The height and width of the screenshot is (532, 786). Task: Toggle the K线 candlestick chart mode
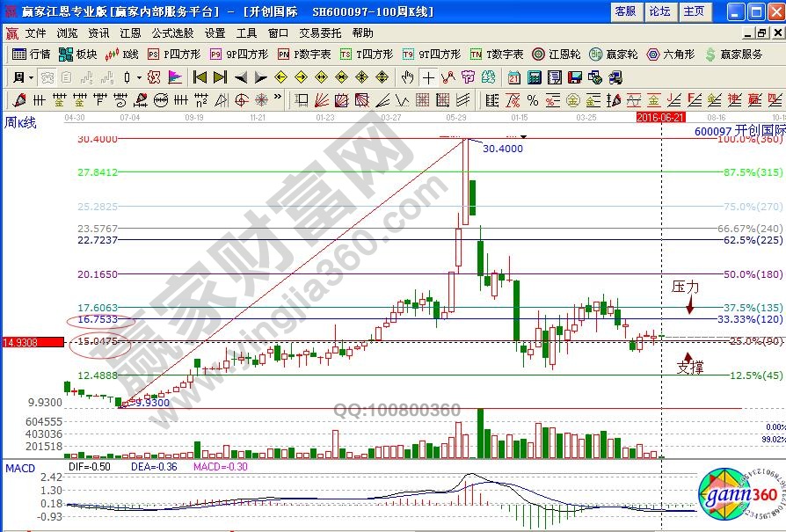(122, 54)
